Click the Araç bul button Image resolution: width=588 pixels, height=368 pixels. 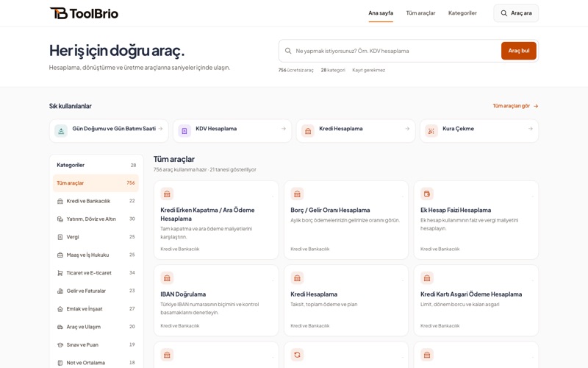click(x=519, y=51)
